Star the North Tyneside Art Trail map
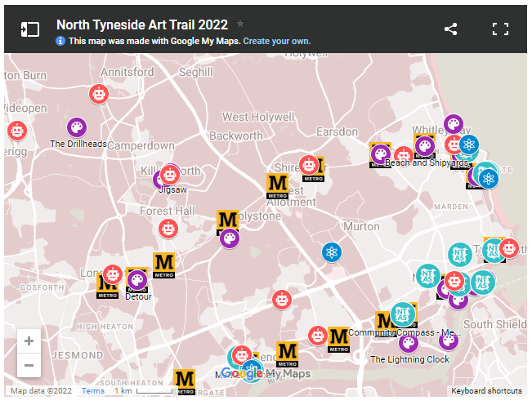 [240, 24]
